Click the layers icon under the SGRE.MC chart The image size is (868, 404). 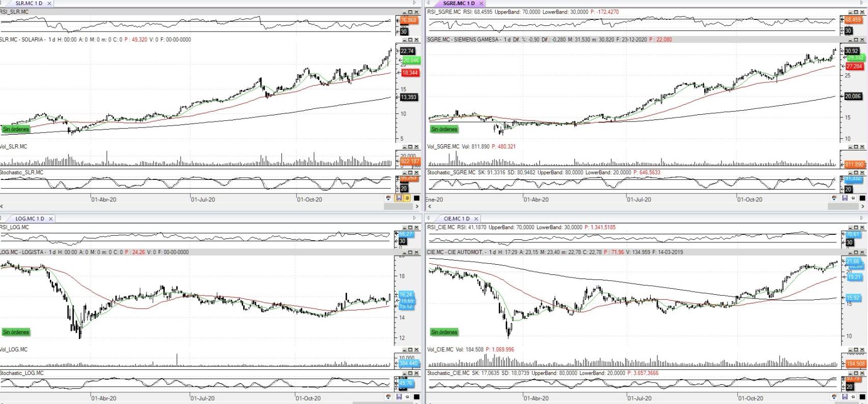(834, 198)
